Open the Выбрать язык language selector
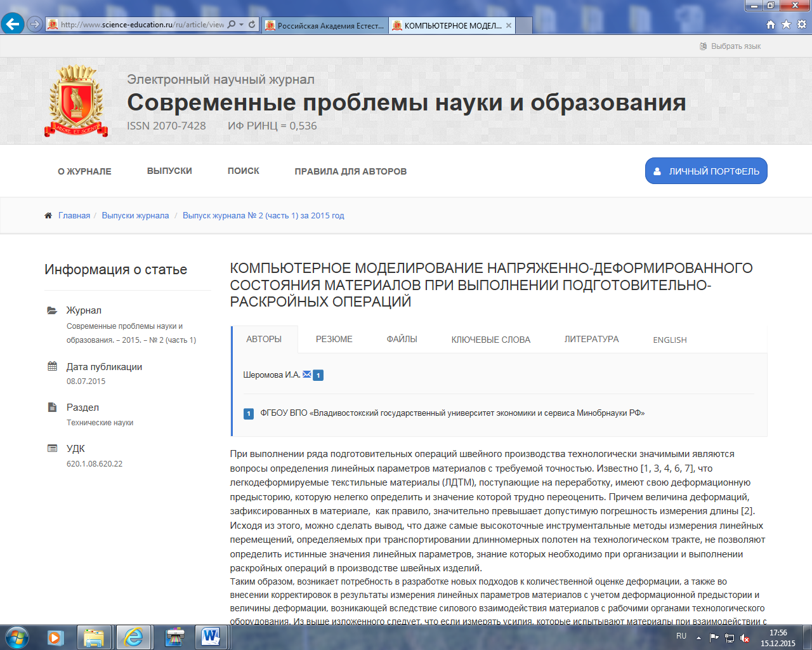This screenshot has height=650, width=812. (730, 46)
